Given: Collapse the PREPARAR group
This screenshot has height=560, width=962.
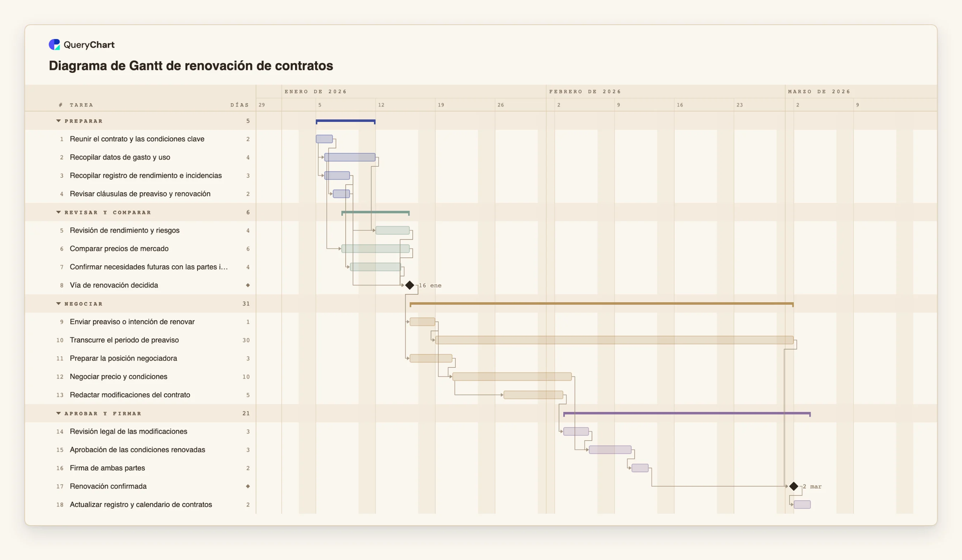Looking at the screenshot, I should [58, 121].
